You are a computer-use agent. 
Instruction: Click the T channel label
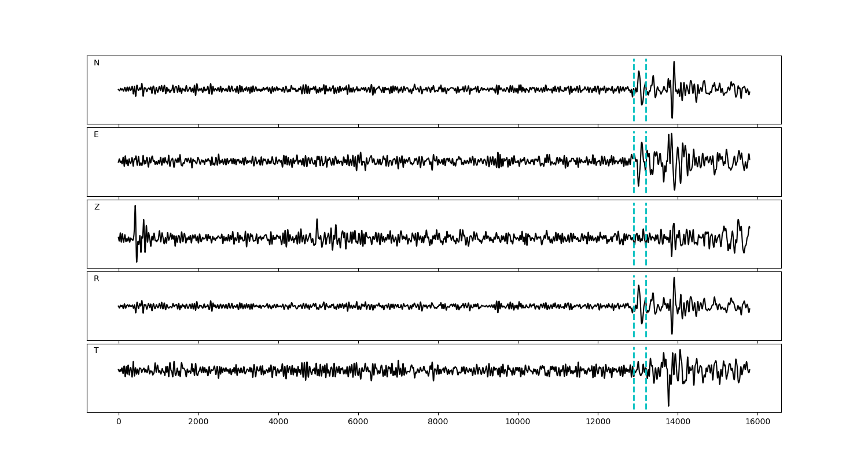click(96, 351)
